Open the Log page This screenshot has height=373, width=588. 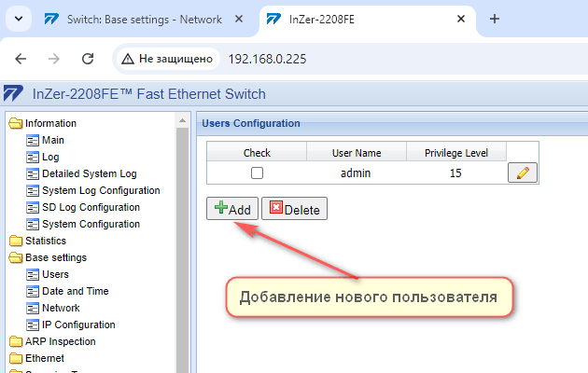(x=50, y=157)
